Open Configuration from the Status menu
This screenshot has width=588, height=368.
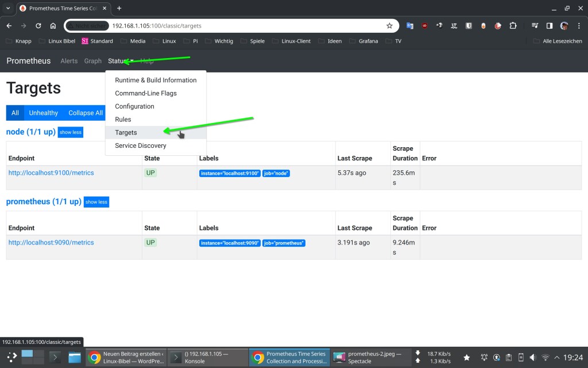(156, 106)
